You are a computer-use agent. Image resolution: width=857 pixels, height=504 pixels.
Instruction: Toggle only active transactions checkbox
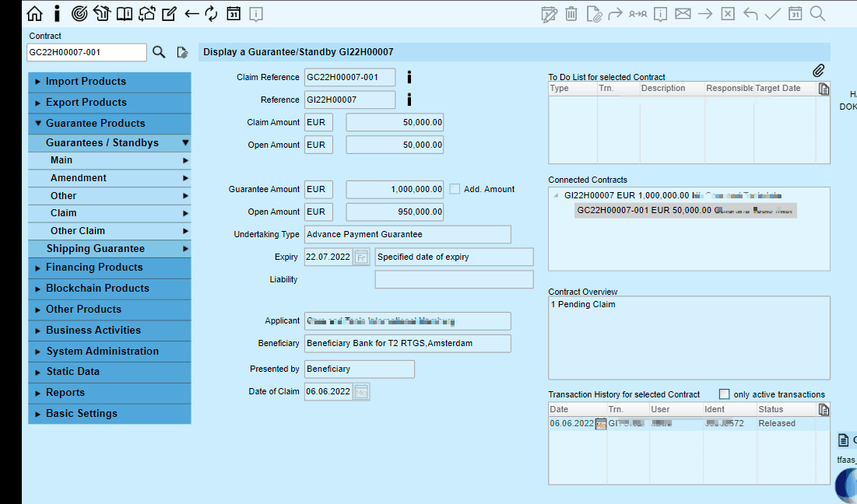pyautogui.click(x=725, y=394)
